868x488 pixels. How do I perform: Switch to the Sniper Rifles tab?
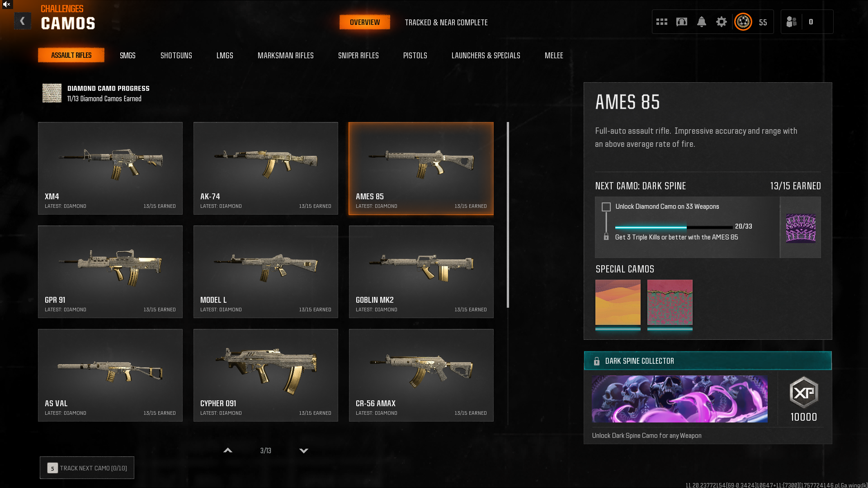[359, 56]
